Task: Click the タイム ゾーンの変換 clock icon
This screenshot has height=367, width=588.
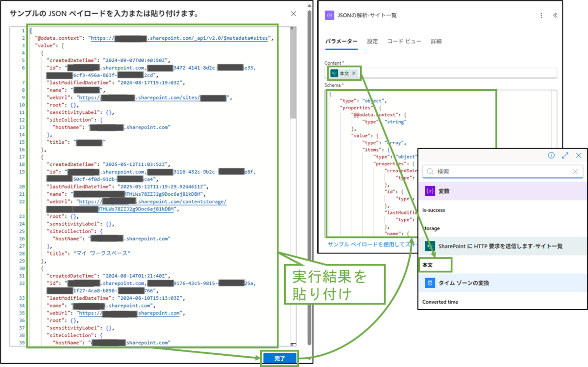Action: tap(430, 283)
